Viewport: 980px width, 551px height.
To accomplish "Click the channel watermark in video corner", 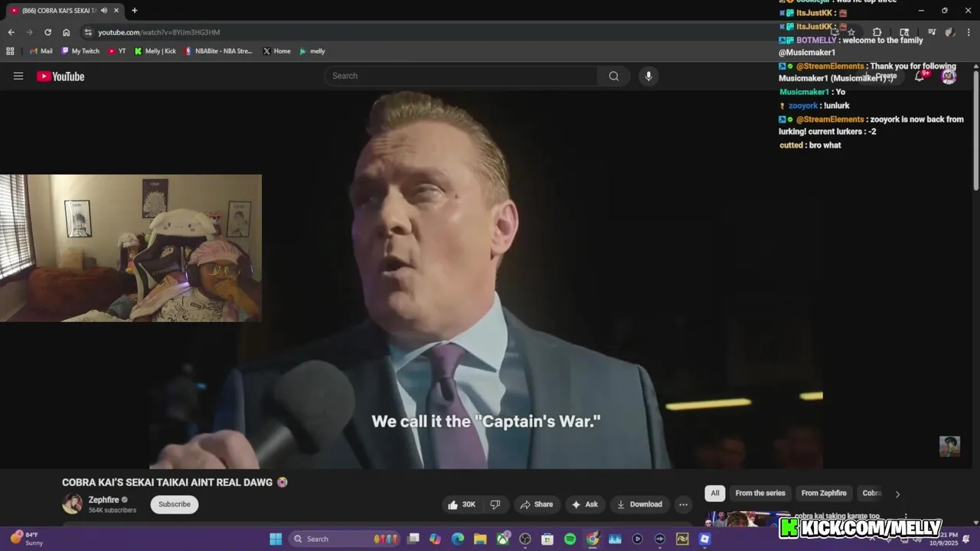I will 949,446.
